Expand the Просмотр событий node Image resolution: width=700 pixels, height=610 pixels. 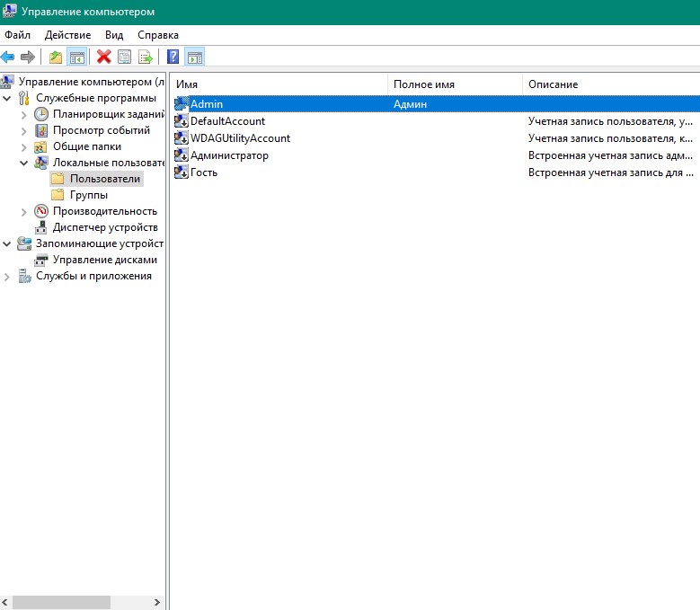(24, 131)
